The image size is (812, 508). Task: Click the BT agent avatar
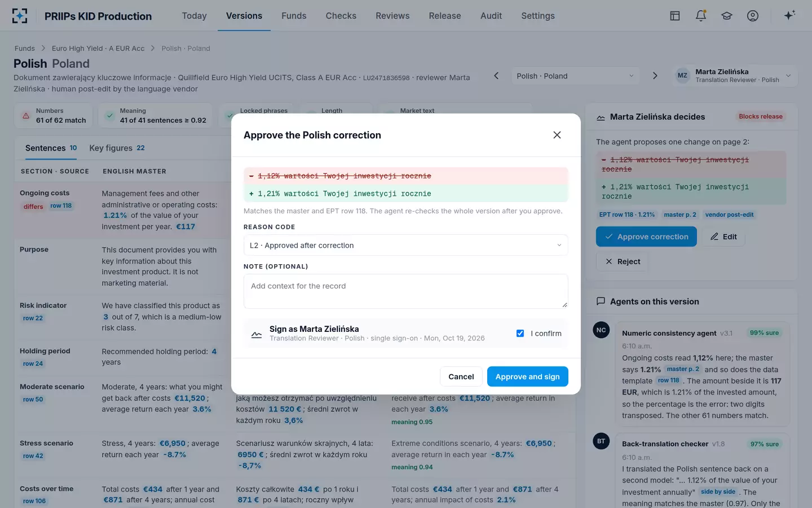[601, 441]
